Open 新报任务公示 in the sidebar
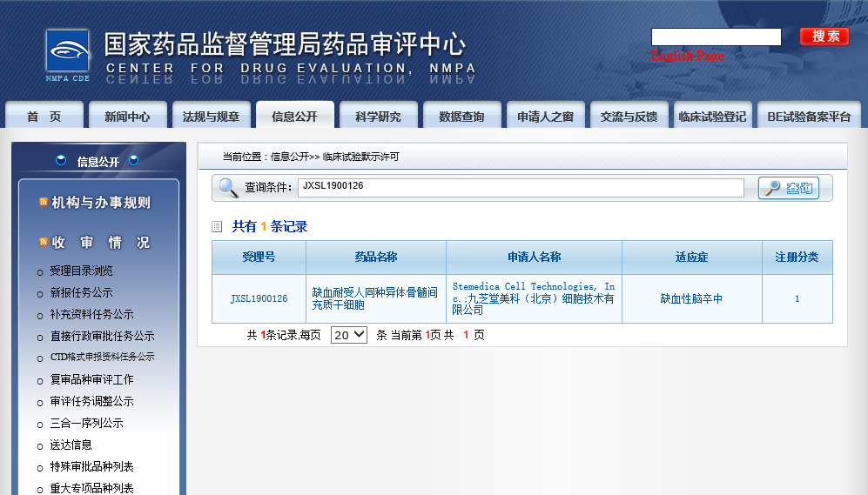Image resolution: width=868 pixels, height=495 pixels. pyautogui.click(x=81, y=292)
